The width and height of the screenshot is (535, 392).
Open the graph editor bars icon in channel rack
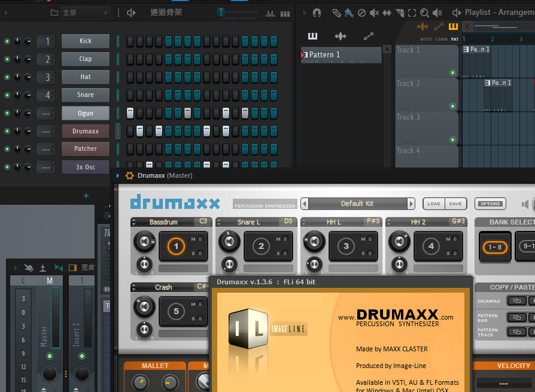point(270,14)
